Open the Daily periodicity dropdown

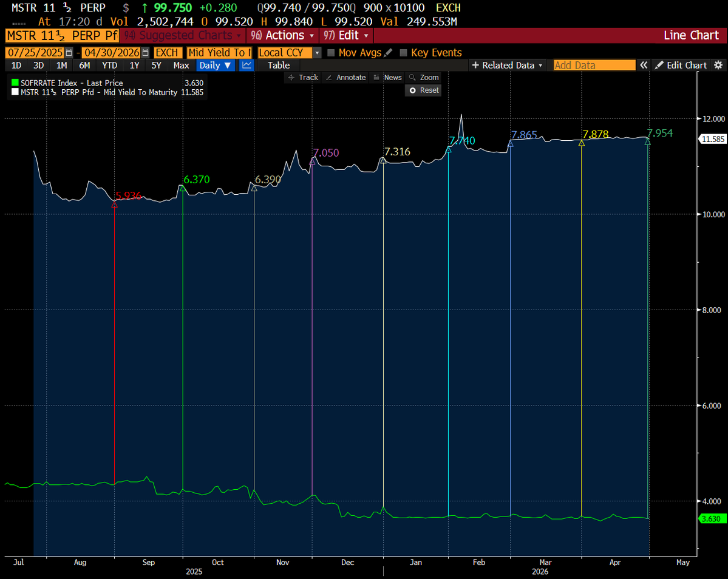point(215,66)
